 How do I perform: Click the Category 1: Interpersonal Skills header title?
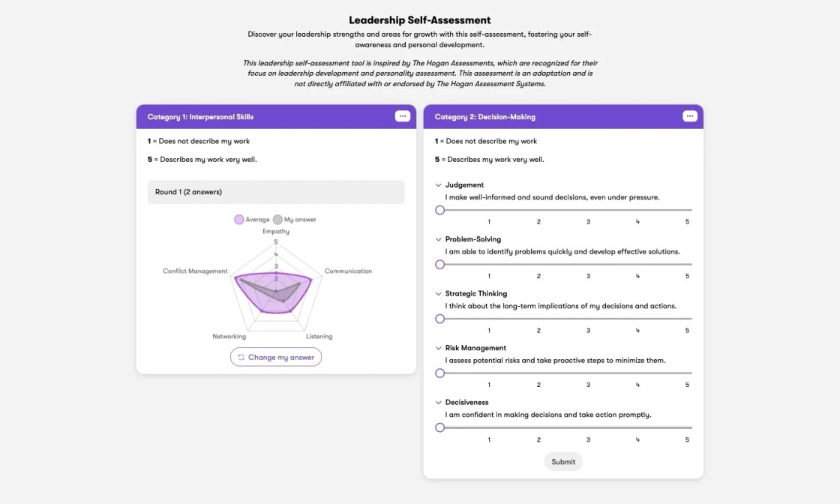[x=200, y=117]
